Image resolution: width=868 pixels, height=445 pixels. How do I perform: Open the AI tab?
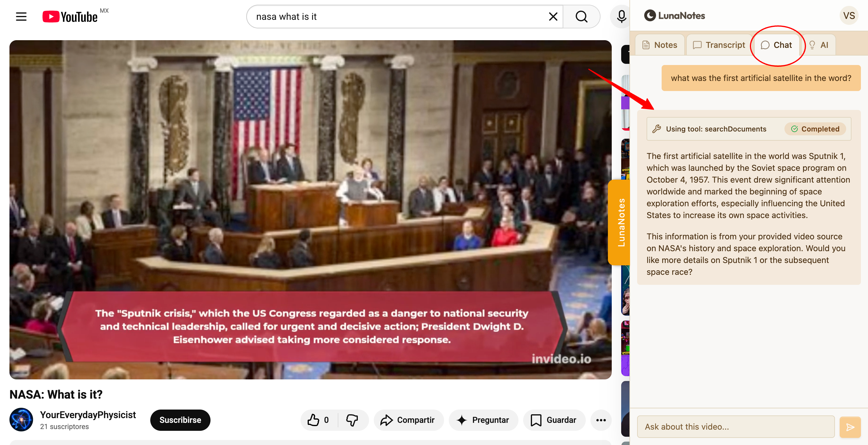pos(819,45)
